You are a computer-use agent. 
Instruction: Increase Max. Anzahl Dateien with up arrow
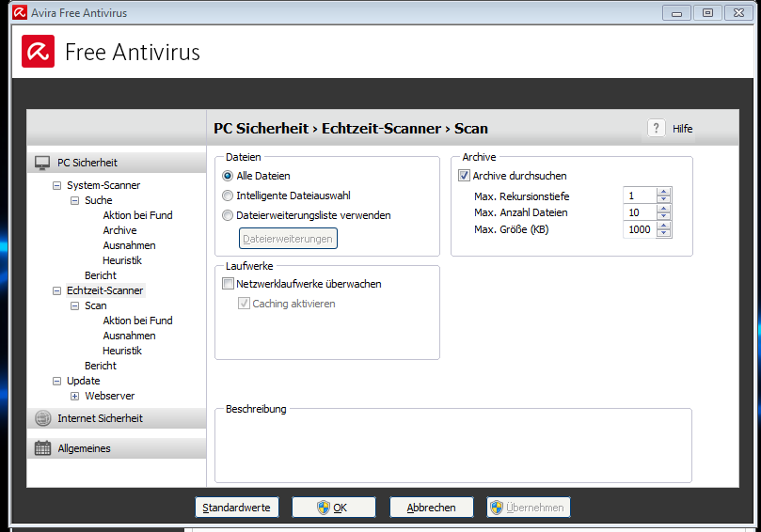click(x=663, y=209)
